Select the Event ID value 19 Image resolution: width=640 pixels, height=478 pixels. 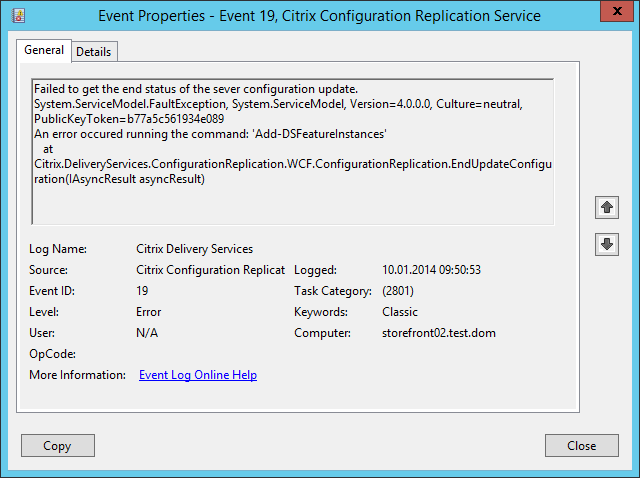142,291
